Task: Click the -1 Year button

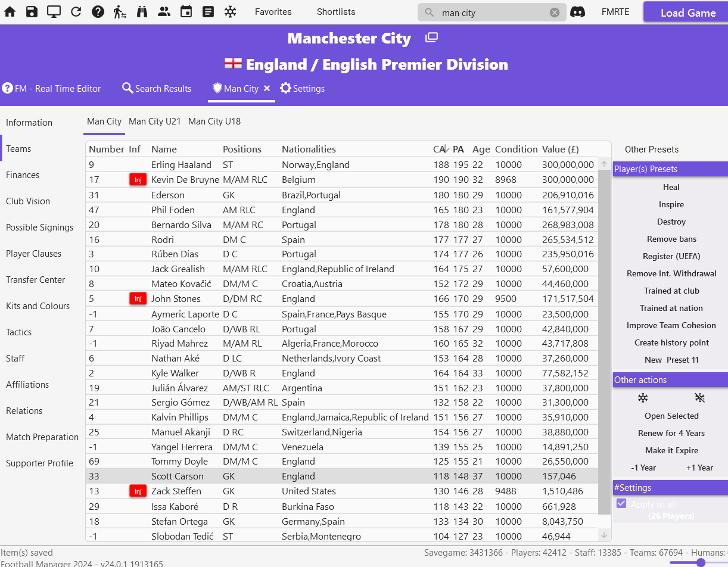Action: 643,468
